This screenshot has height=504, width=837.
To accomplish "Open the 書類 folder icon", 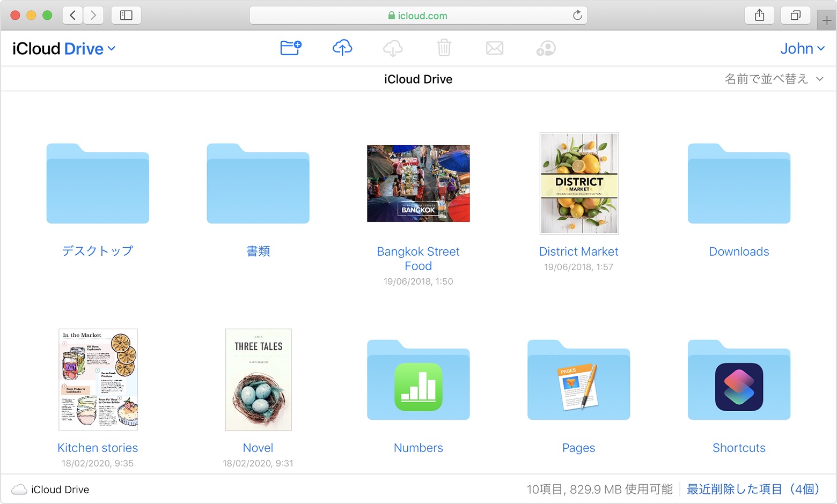I will point(258,183).
